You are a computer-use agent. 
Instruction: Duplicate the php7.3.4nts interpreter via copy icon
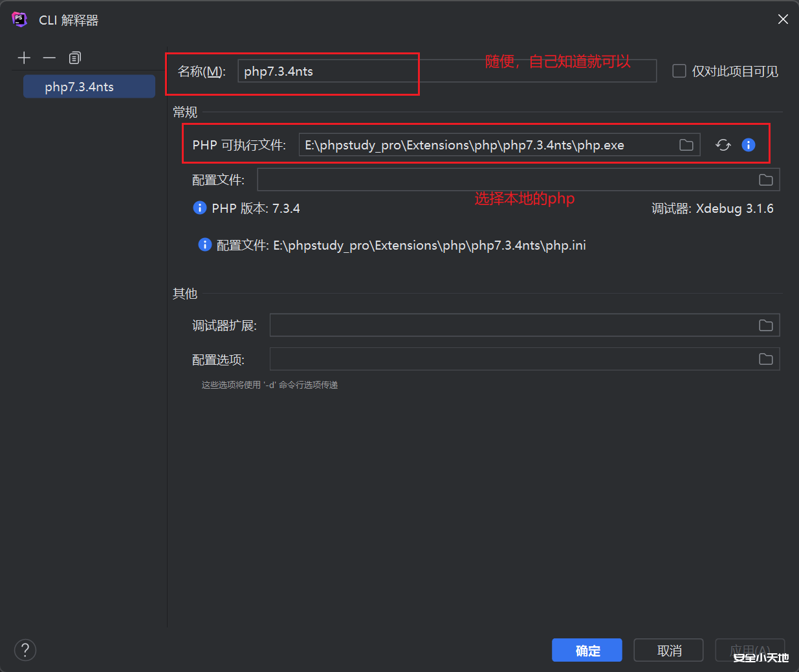point(74,58)
